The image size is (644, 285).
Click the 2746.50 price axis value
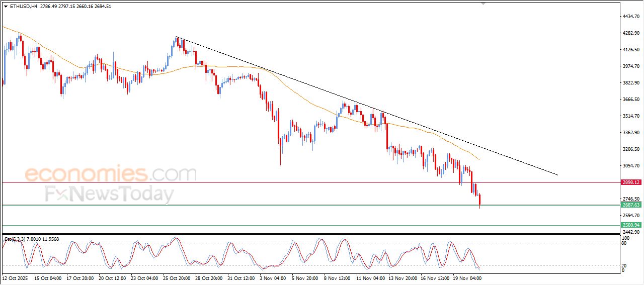pyautogui.click(x=630, y=199)
